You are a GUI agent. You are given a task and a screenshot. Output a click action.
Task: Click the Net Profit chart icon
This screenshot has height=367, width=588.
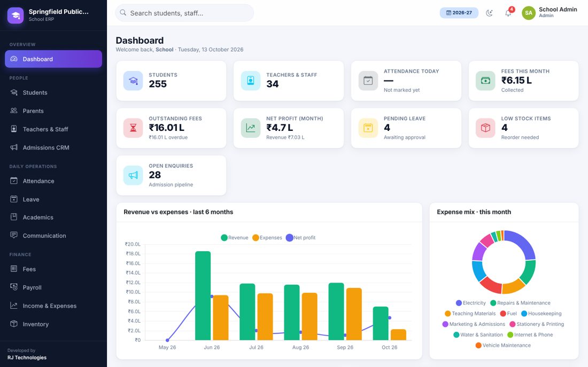pos(251,128)
